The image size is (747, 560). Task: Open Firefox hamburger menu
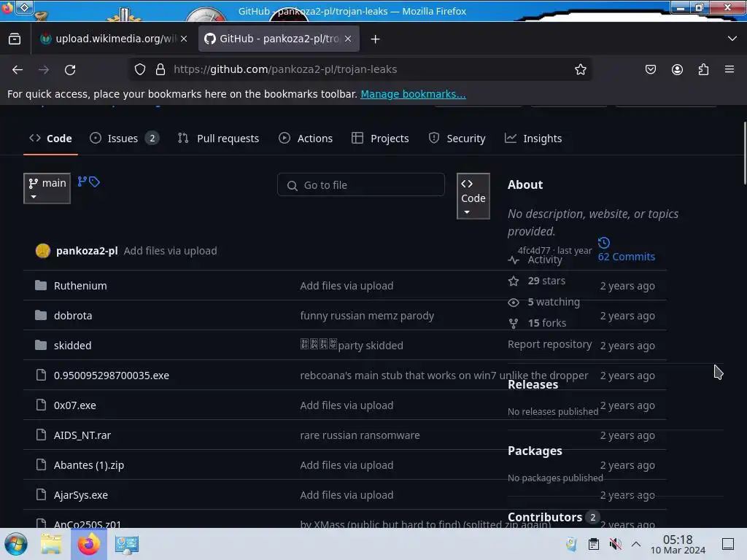pos(729,69)
